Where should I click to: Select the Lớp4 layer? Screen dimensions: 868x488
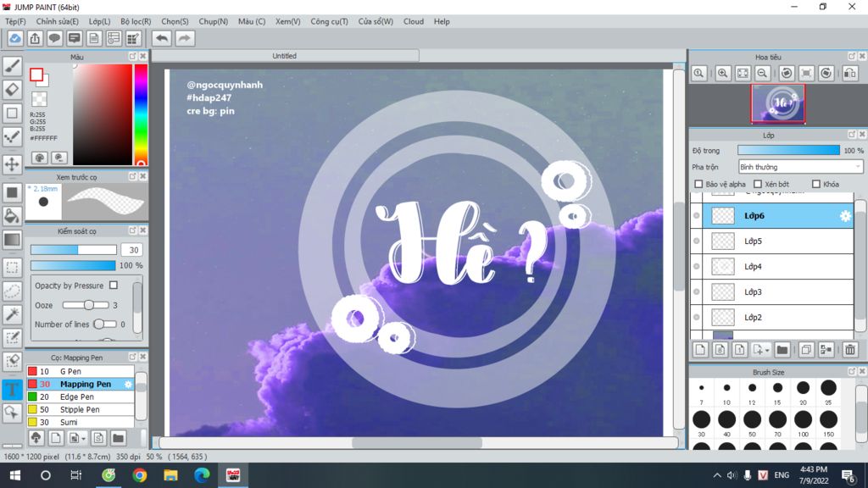tap(778, 266)
